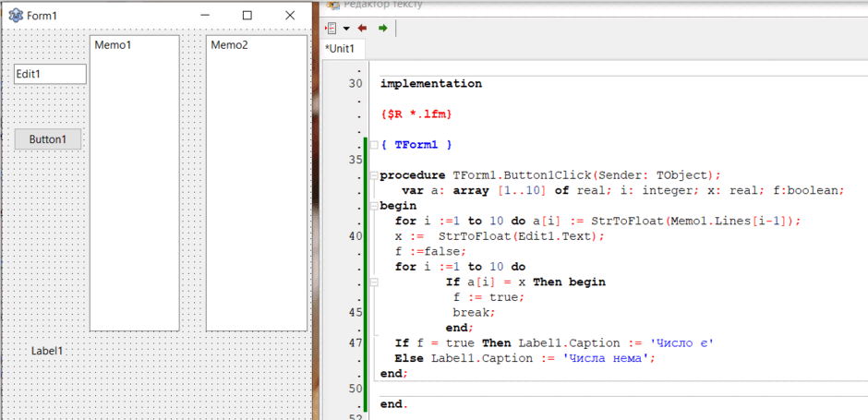Viewport: 868px width, 420px height.
Task: Click Button1 on the form
Action: pyautogui.click(x=48, y=139)
